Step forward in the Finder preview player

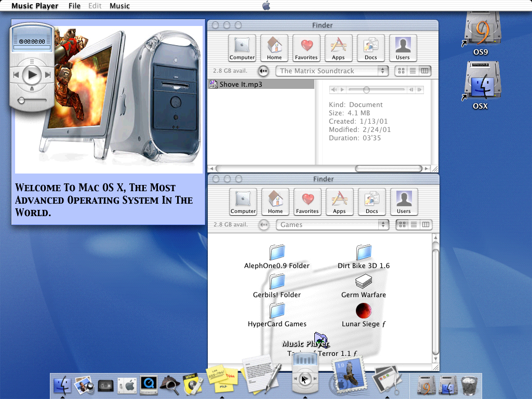click(420, 89)
